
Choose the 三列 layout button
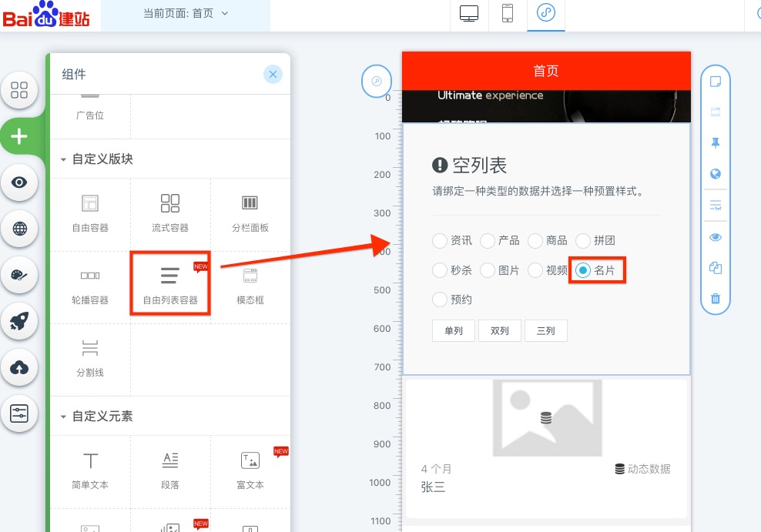tap(545, 331)
